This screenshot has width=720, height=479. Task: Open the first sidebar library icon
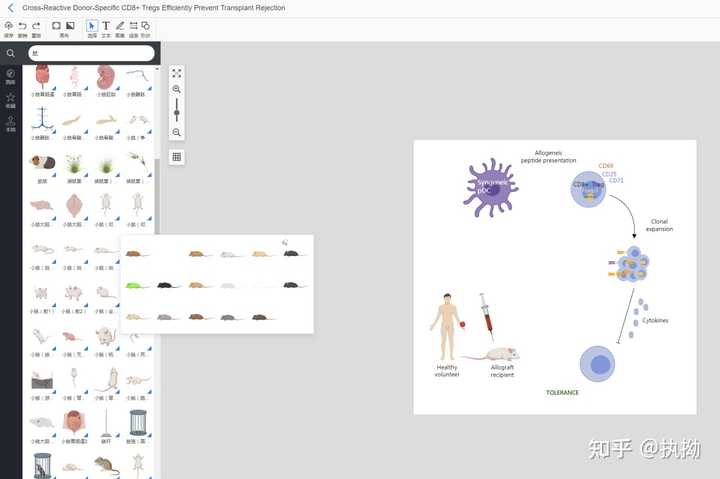tap(11, 76)
